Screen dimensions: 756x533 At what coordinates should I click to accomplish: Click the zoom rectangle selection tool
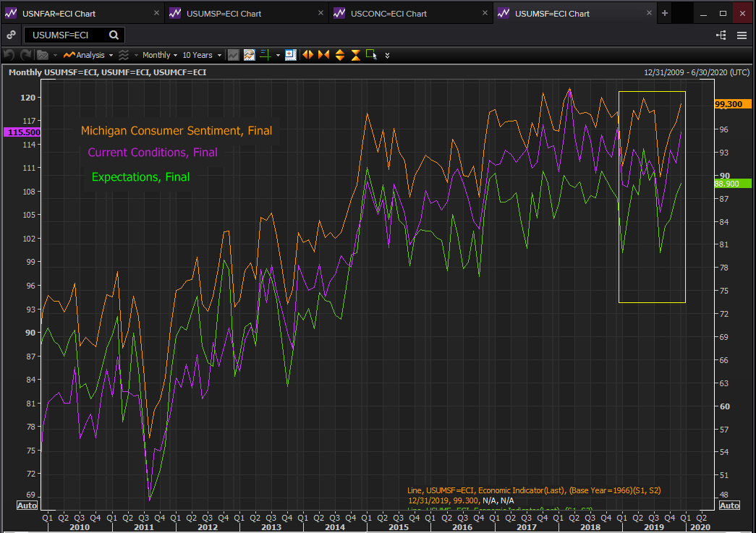371,54
